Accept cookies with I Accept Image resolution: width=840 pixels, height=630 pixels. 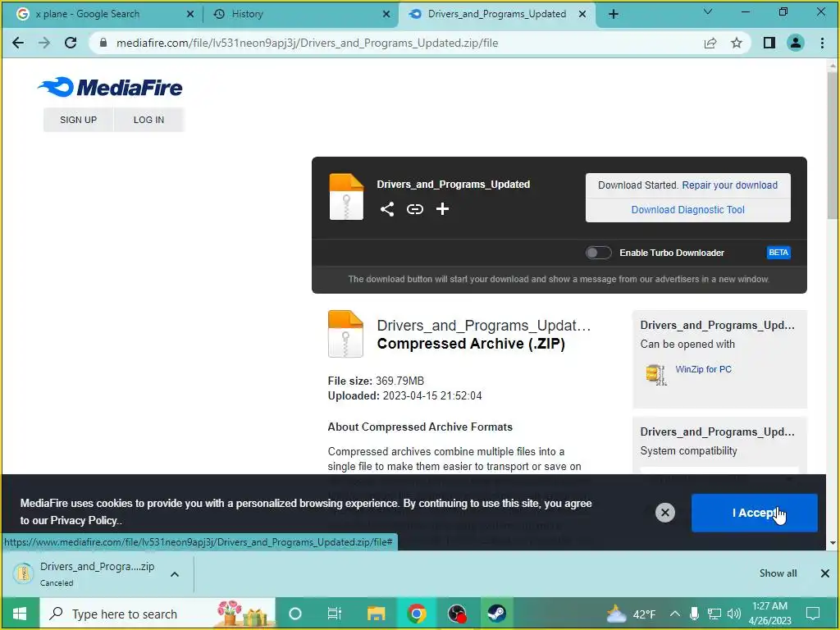point(755,513)
